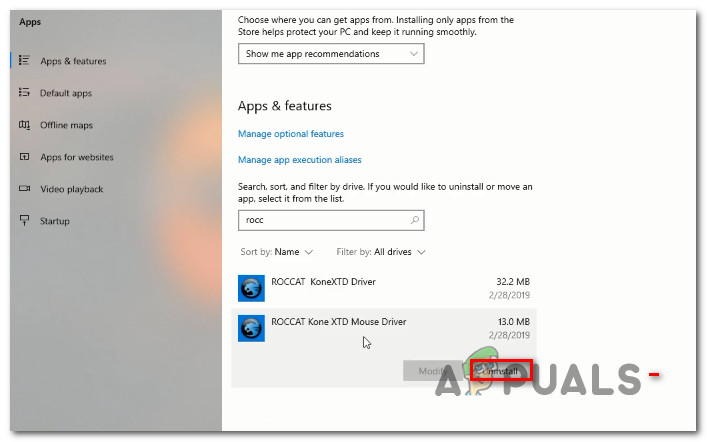Image resolution: width=707 pixels, height=442 pixels.
Task: Open Startup settings page
Action: [55, 221]
